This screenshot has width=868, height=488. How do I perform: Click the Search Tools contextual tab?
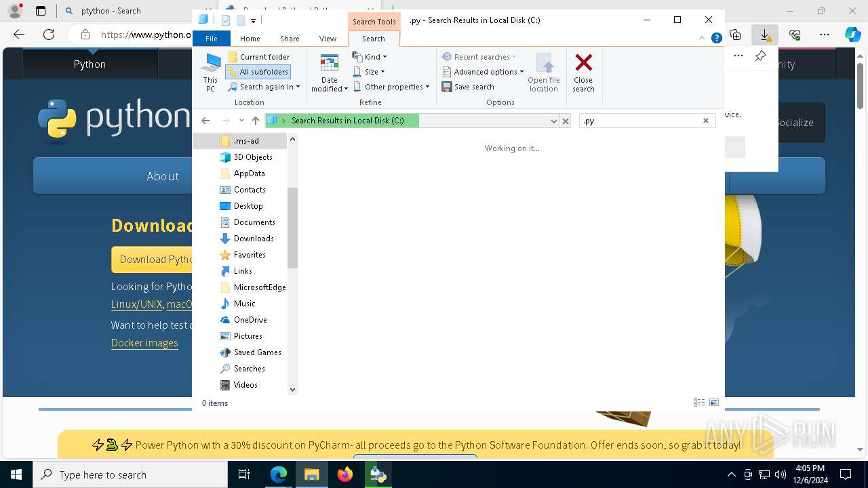(x=374, y=22)
